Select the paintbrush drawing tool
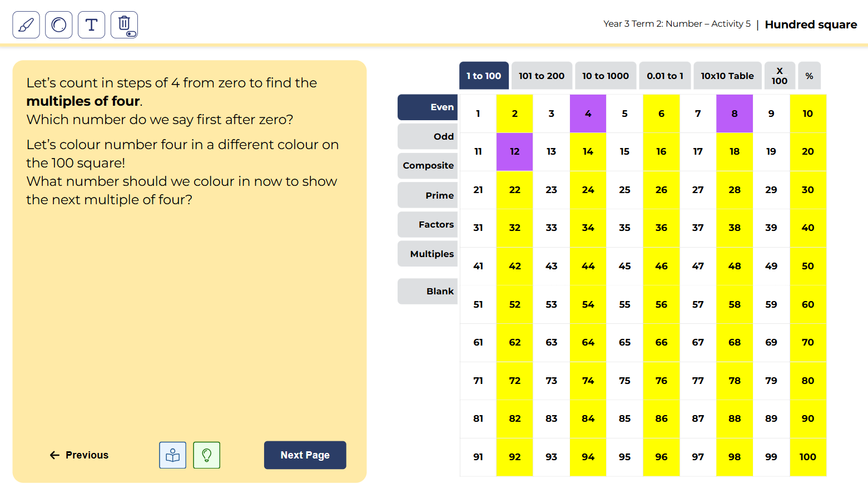The width and height of the screenshot is (868, 488). pyautogui.click(x=26, y=25)
